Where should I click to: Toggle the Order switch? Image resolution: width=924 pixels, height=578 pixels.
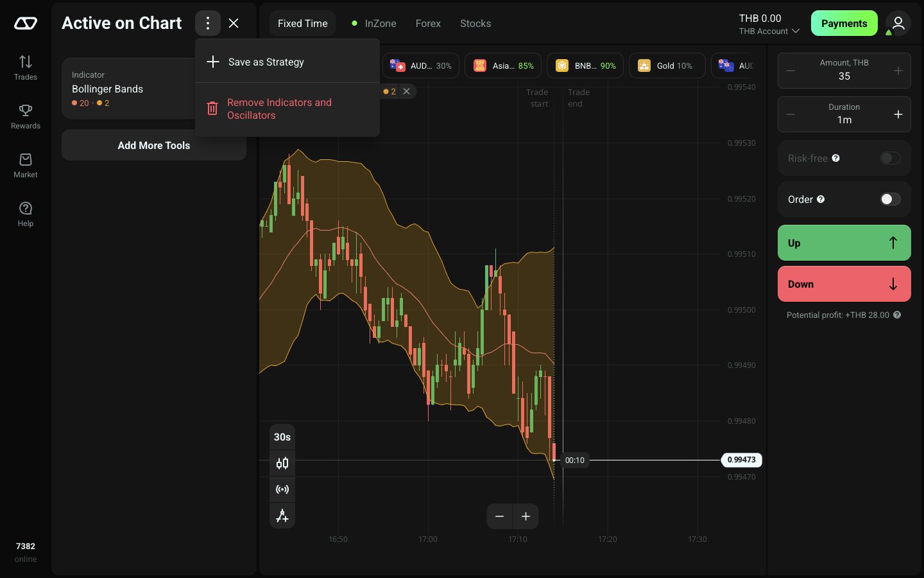tap(890, 199)
